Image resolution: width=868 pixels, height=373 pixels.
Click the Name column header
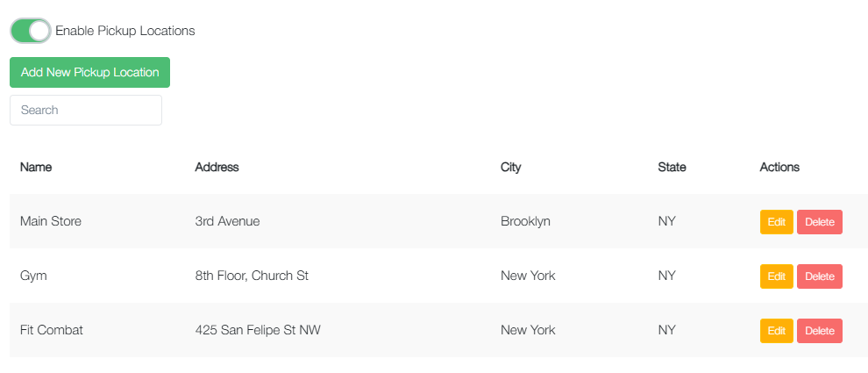pos(36,168)
